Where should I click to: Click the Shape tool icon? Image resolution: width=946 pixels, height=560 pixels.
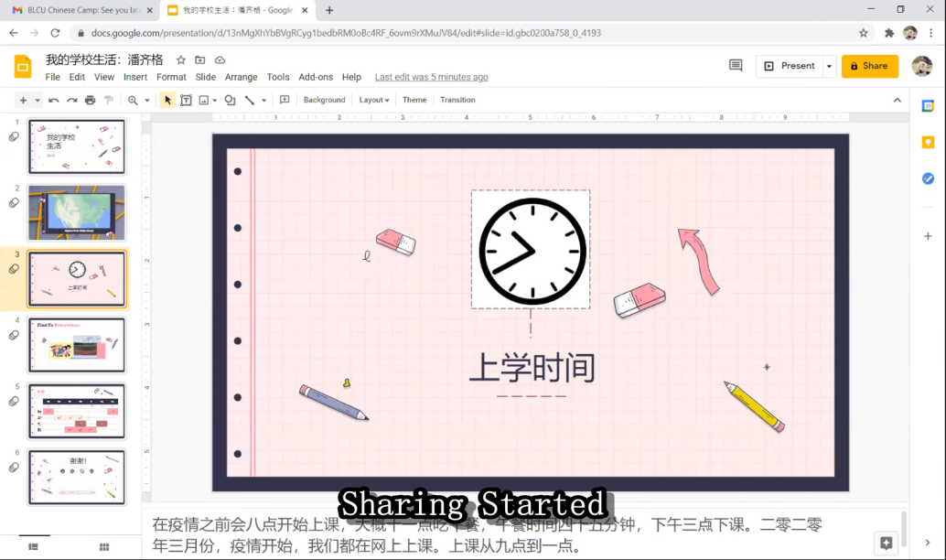click(x=230, y=100)
